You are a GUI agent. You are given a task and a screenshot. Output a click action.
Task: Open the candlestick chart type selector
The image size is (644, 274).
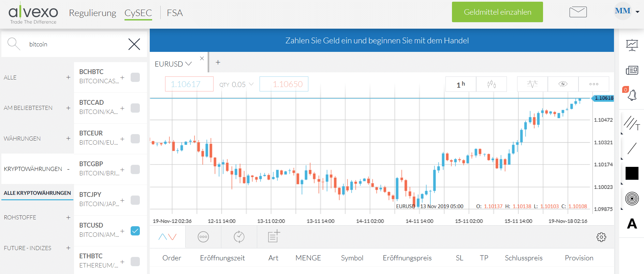point(491,84)
